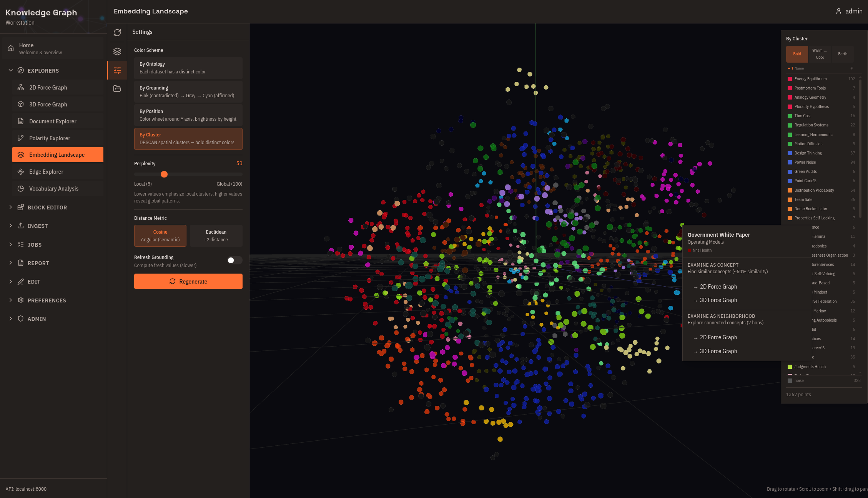The image size is (868, 498).
Task: Expand the Preferences section
Action: pyautogui.click(x=47, y=300)
